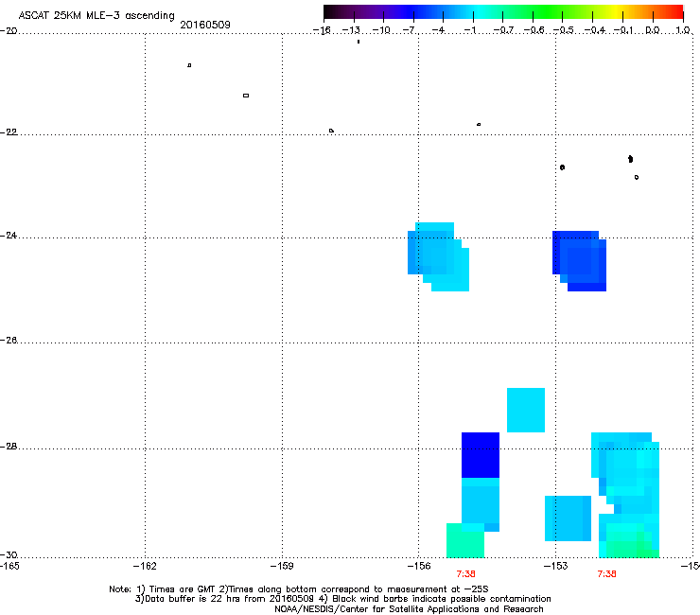700x615 pixels.
Task: Click the longitude axis label -159
Action: 282,567
